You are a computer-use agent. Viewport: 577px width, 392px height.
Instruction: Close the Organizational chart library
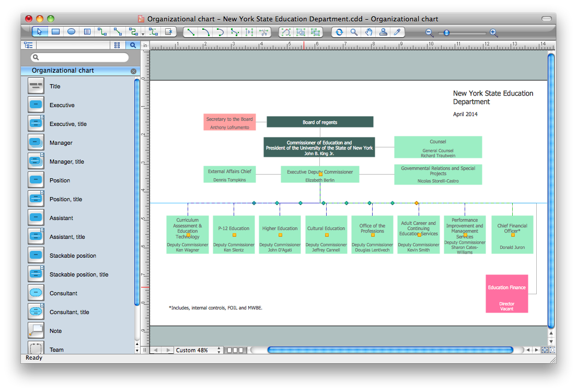click(133, 71)
